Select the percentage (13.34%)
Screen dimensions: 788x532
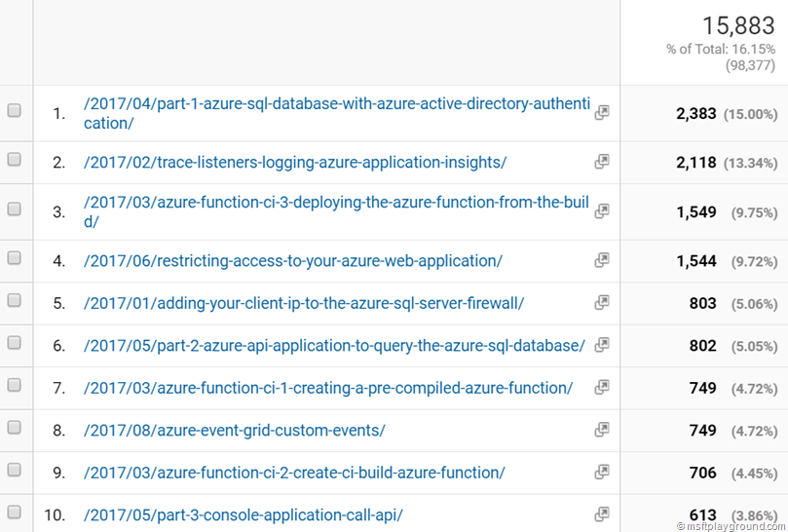[x=751, y=164]
